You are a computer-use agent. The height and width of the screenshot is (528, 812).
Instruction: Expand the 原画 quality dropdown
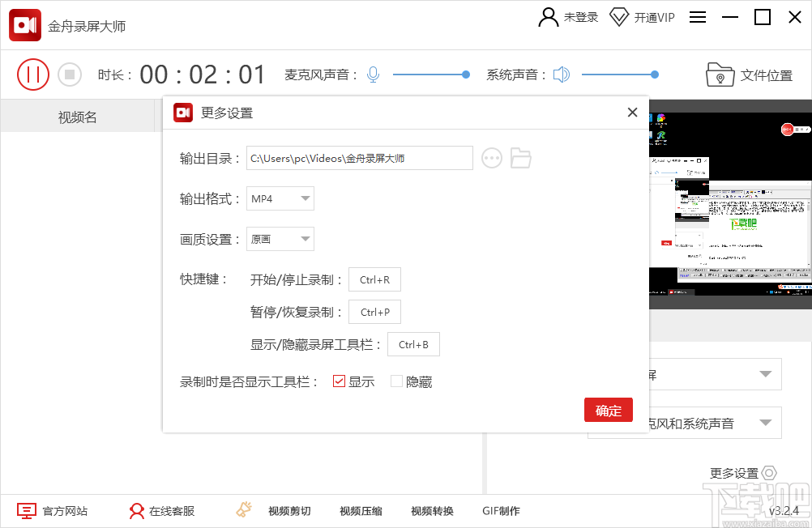pyautogui.click(x=280, y=239)
